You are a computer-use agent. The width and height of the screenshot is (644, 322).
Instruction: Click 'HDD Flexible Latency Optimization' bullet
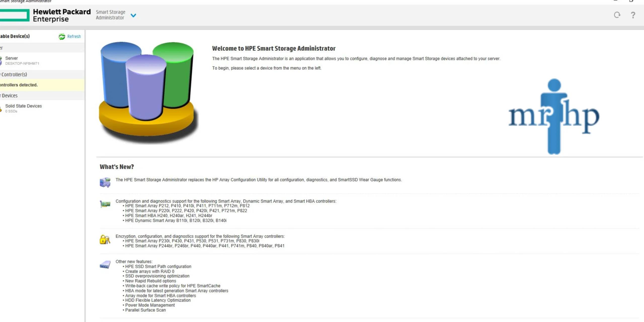[x=158, y=300]
